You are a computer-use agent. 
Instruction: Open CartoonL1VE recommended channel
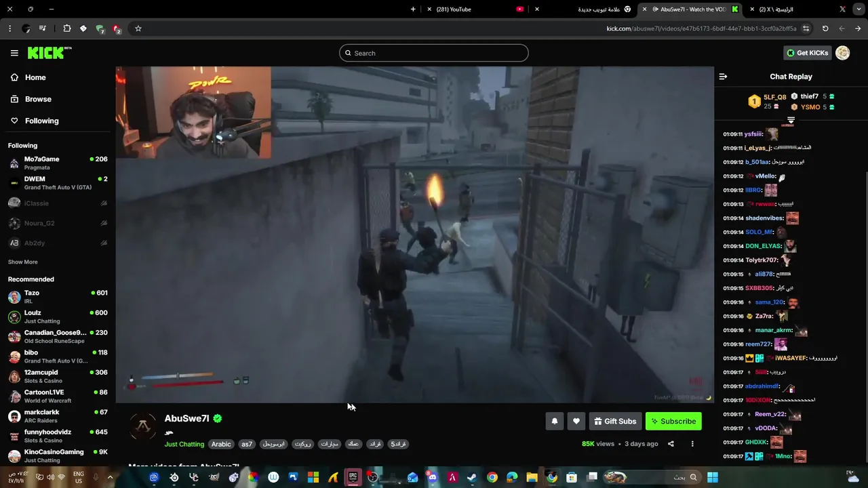(58, 396)
